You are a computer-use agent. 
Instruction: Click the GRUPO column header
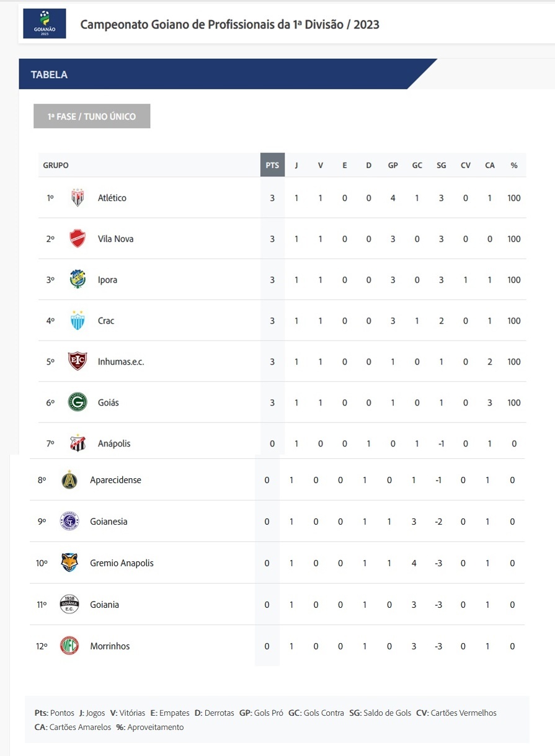coord(56,166)
